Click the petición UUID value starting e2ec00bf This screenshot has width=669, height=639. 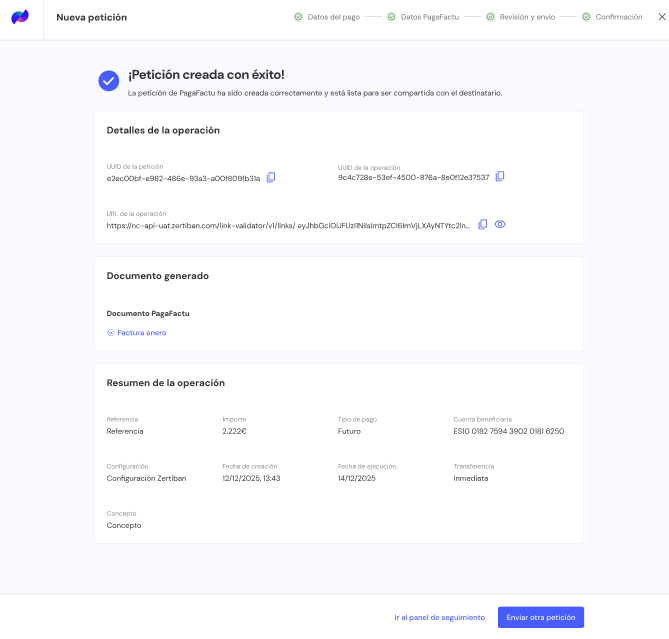pos(183,179)
